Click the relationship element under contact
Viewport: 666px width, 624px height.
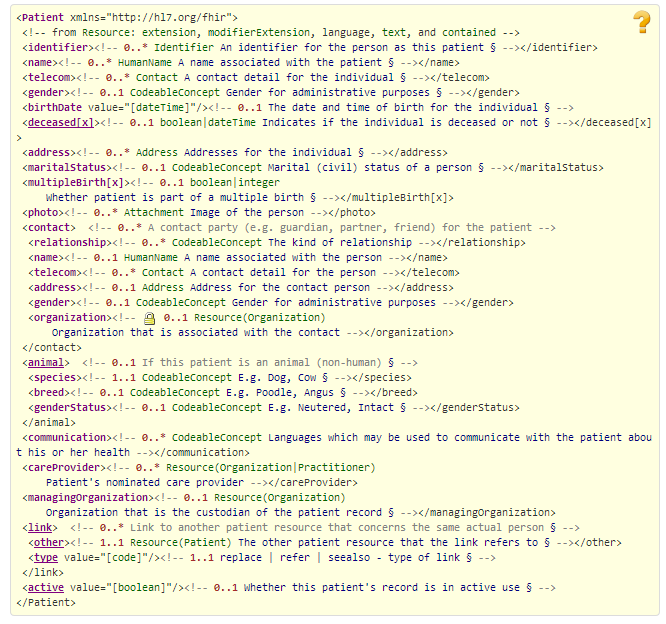pos(71,242)
